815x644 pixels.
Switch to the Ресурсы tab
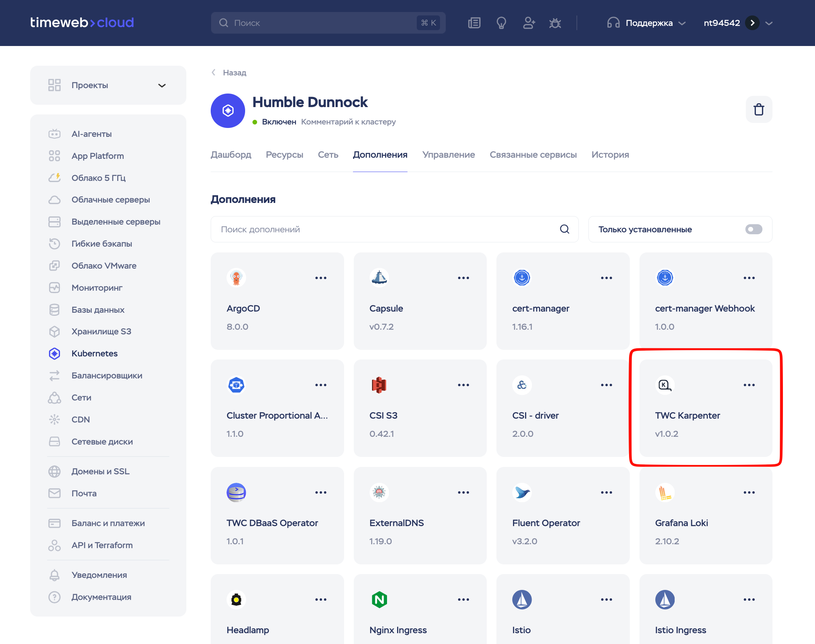[x=284, y=155]
